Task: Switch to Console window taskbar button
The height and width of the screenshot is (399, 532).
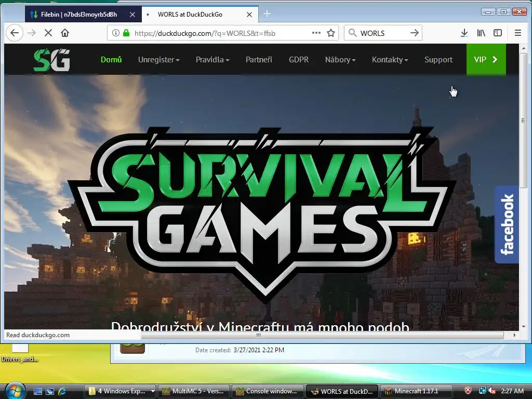Action: (268, 391)
